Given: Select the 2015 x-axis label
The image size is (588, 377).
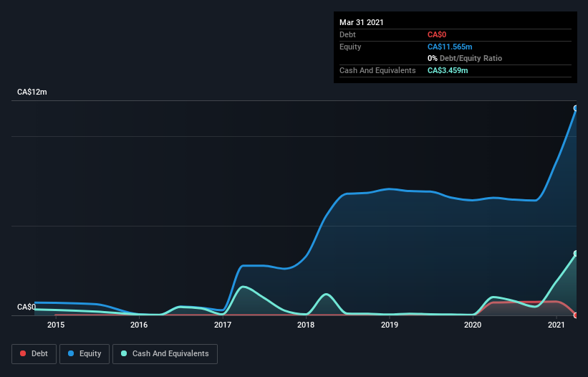Looking at the screenshot, I should point(56,325).
